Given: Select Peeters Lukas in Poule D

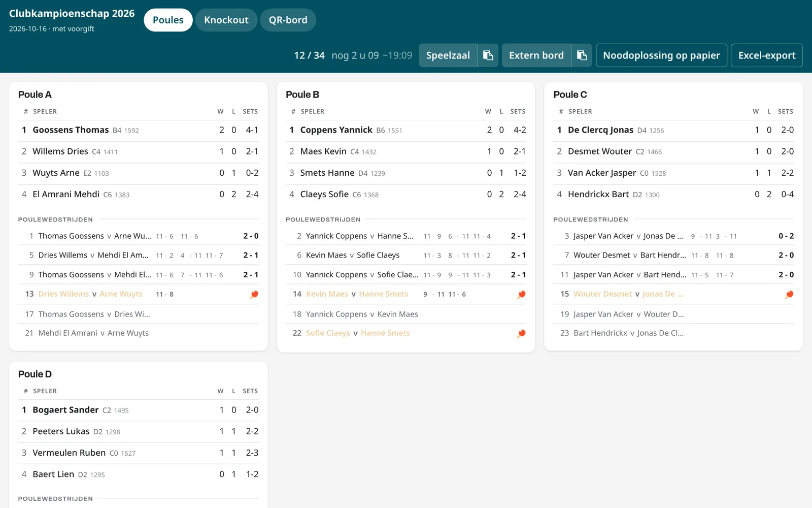Looking at the screenshot, I should tap(139, 431).
